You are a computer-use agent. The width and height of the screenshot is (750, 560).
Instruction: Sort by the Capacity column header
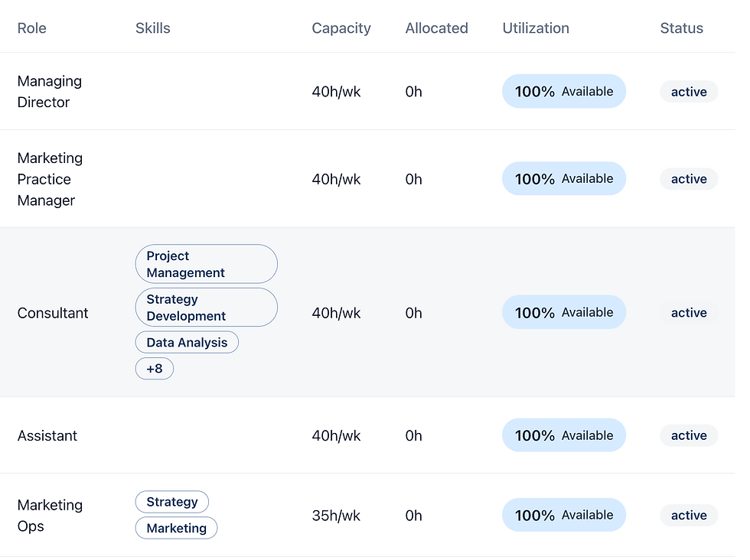(341, 28)
